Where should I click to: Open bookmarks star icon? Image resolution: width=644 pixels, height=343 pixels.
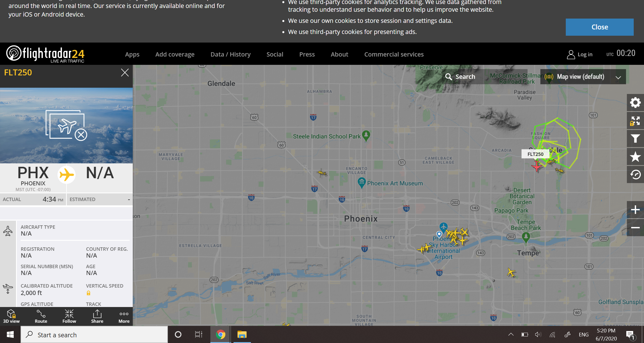635,157
